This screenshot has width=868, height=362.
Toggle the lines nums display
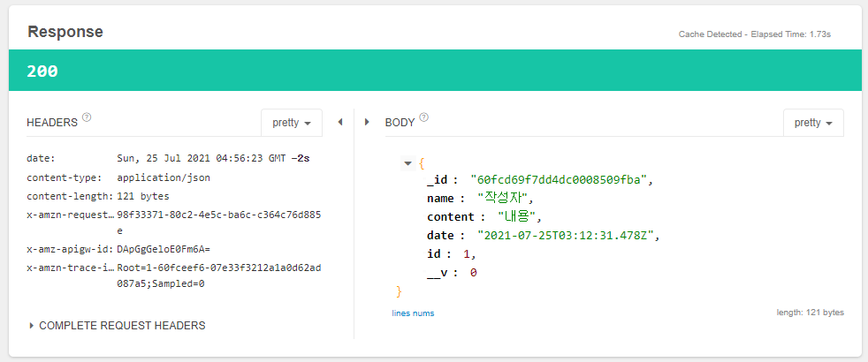413,313
